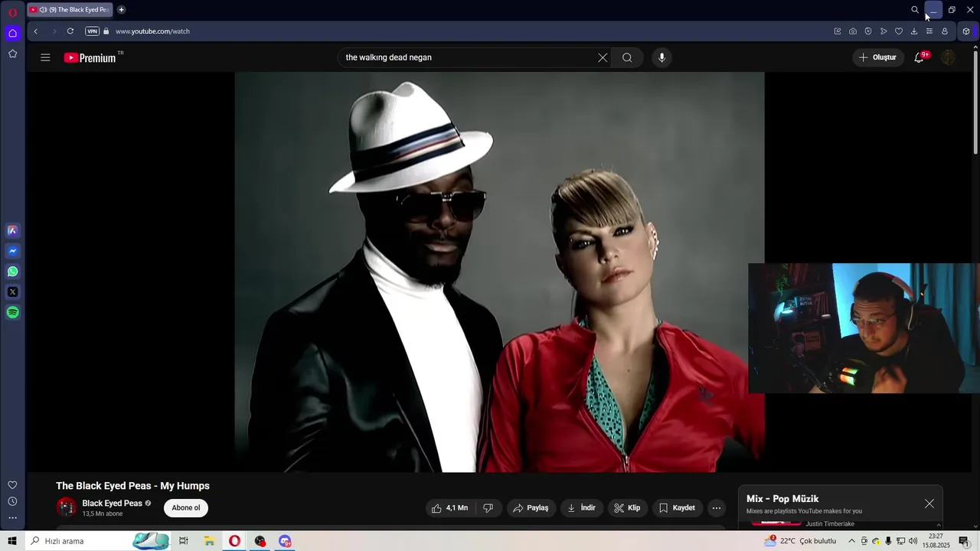The image size is (980, 551).
Task: Save the video with Kaydet
Action: click(677, 508)
